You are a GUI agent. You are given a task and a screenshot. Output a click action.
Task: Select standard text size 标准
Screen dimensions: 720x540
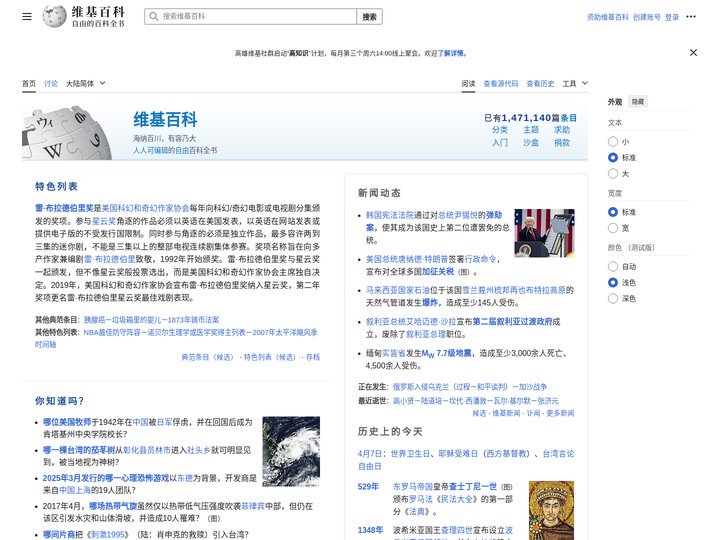[x=613, y=158]
